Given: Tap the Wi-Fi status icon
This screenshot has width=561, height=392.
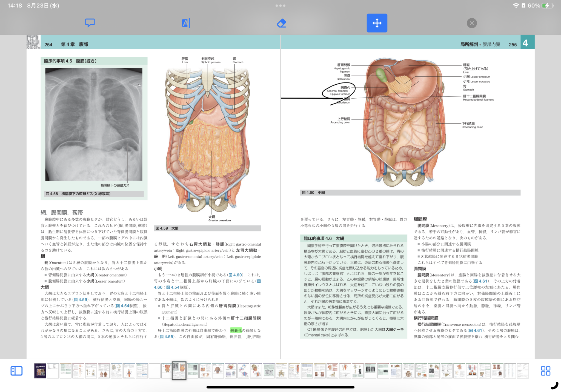Looking at the screenshot, I should (x=516, y=5).
